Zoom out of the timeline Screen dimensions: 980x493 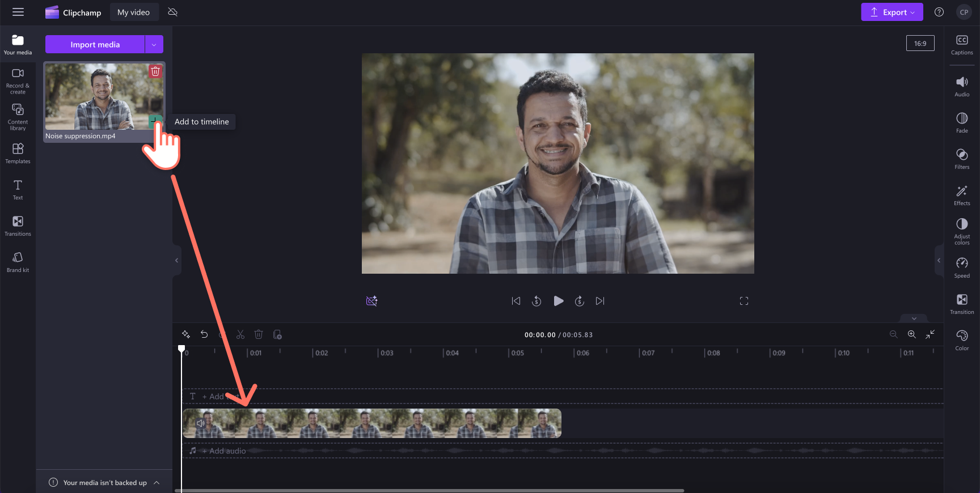click(893, 334)
